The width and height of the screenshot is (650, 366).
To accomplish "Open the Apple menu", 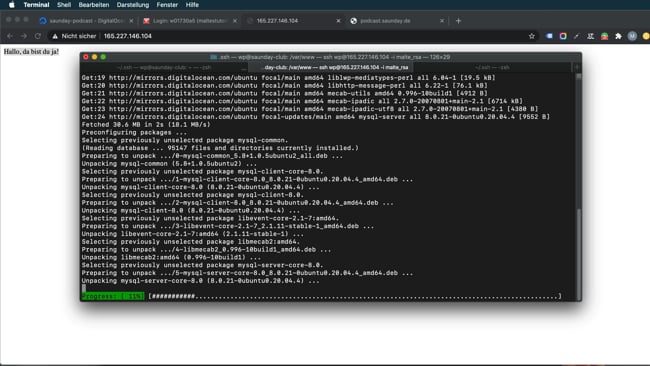I will (12, 5).
